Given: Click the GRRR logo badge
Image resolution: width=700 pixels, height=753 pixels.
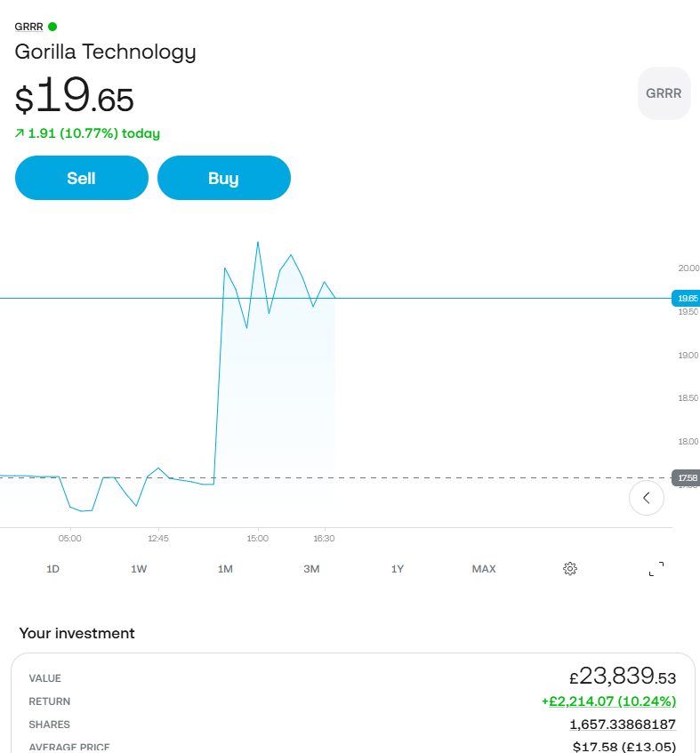Looking at the screenshot, I should (x=664, y=93).
